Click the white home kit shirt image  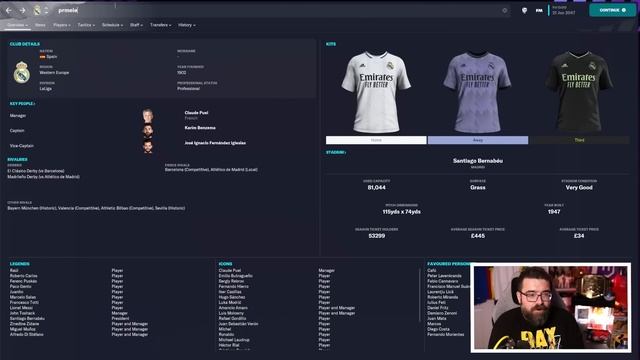pos(376,92)
